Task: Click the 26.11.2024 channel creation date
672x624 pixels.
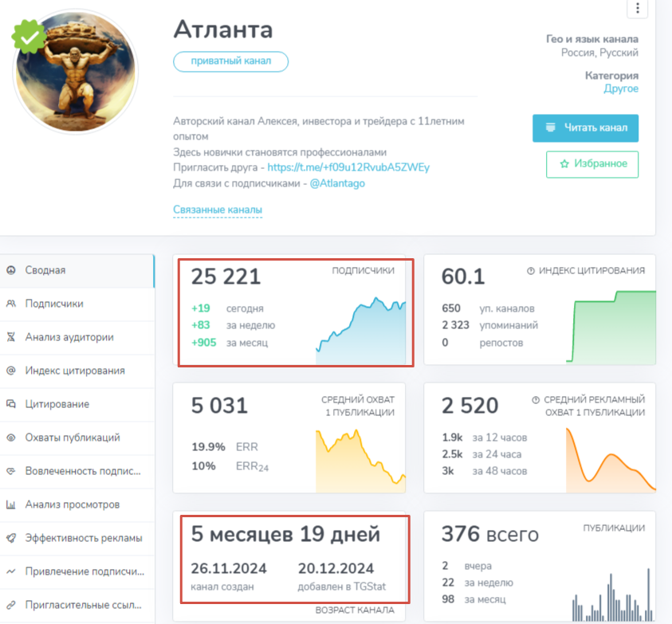Action: tap(229, 569)
